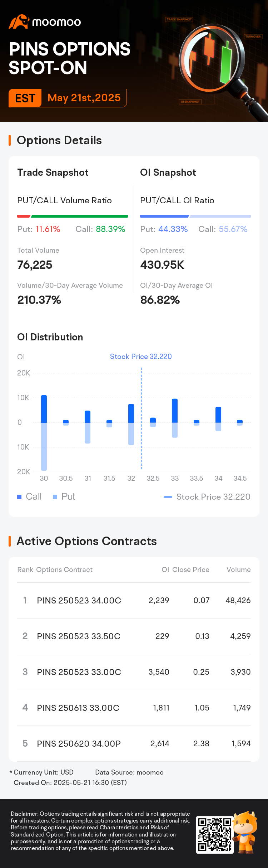This screenshot has width=268, height=868.
Task: Click the light blue Put legend square
Action: click(x=55, y=497)
